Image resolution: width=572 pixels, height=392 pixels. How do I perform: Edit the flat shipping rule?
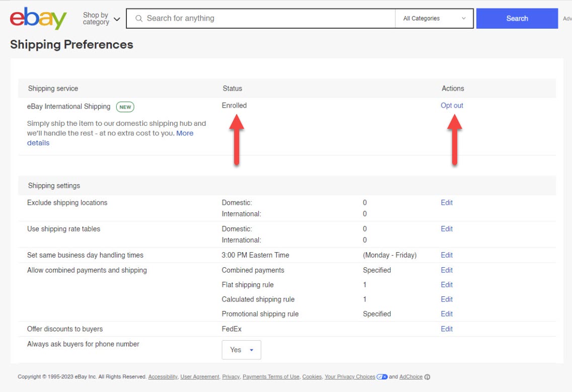(x=446, y=284)
